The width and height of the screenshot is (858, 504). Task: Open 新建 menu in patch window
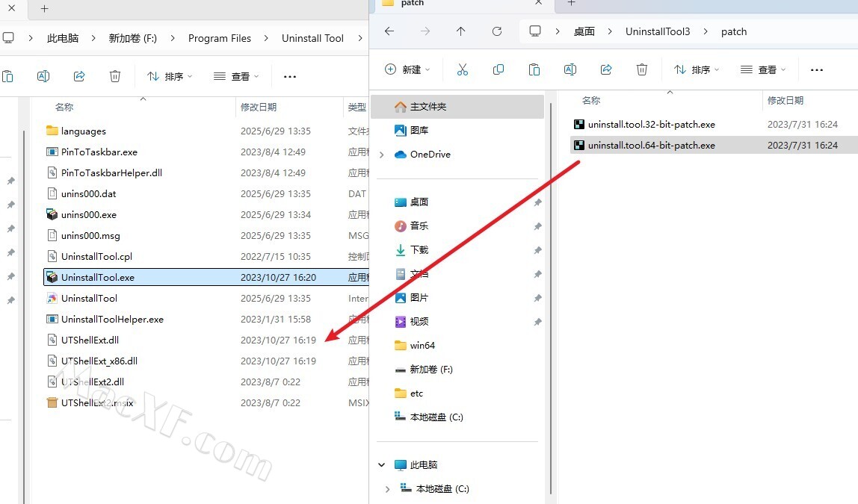point(407,69)
